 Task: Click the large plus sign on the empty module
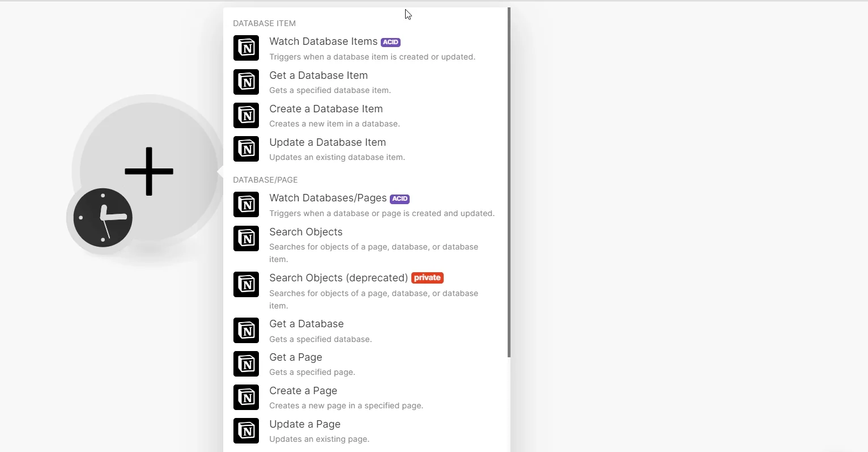[x=149, y=171]
